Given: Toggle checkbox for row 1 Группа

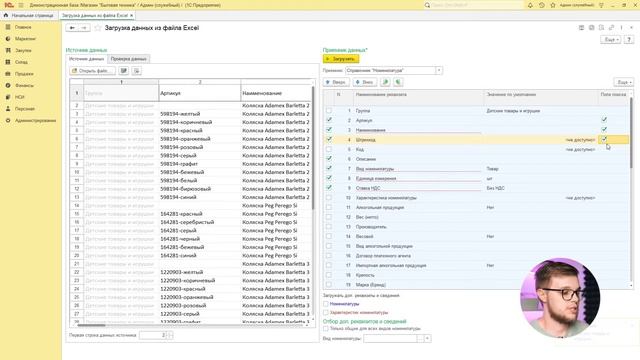Looking at the screenshot, I should point(329,111).
